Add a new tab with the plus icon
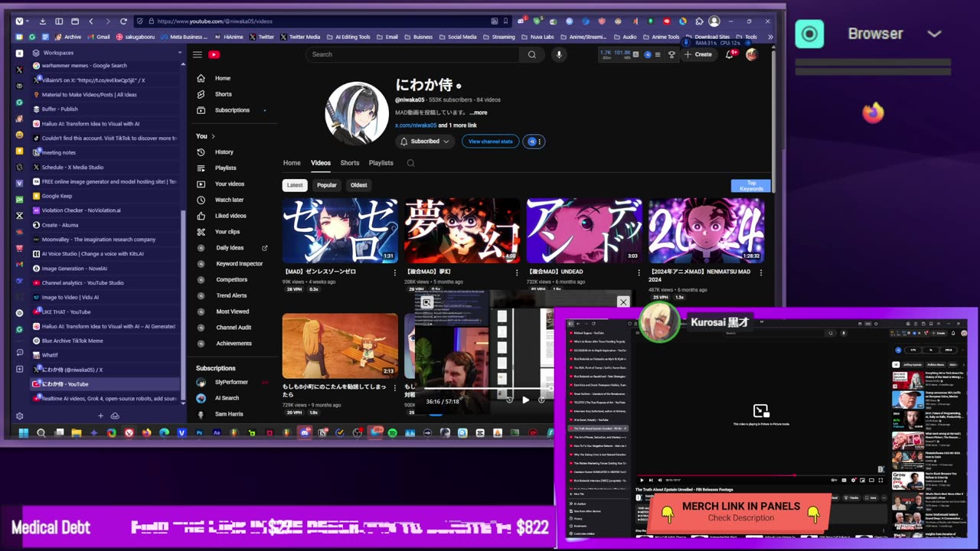The height and width of the screenshot is (551, 980). click(100, 416)
